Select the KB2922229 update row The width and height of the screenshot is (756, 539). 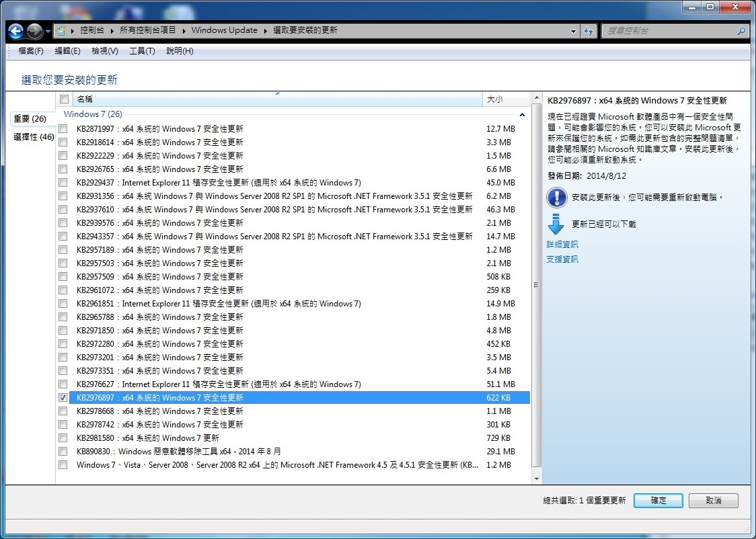click(x=299, y=155)
